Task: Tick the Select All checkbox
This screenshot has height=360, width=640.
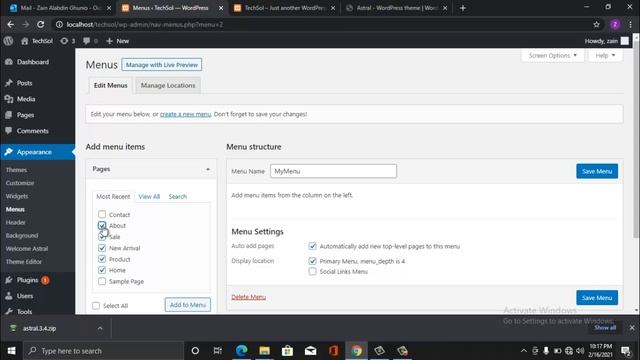Action: 96,306
